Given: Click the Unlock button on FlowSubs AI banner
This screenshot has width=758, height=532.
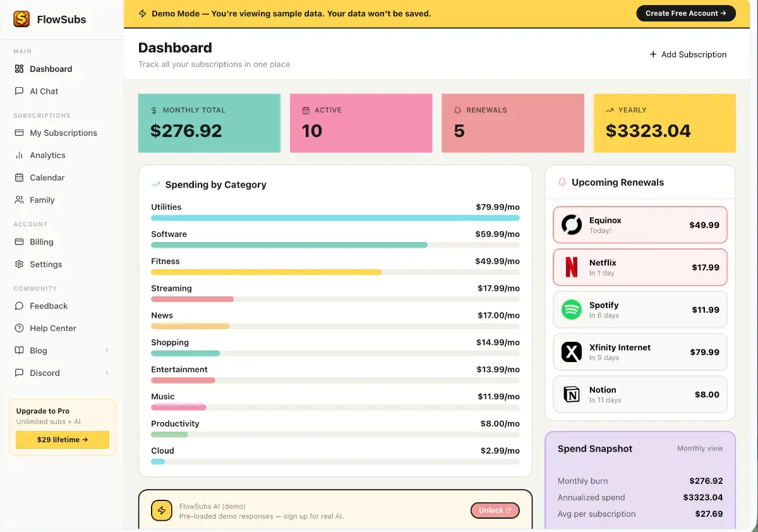Looking at the screenshot, I should (x=495, y=511).
